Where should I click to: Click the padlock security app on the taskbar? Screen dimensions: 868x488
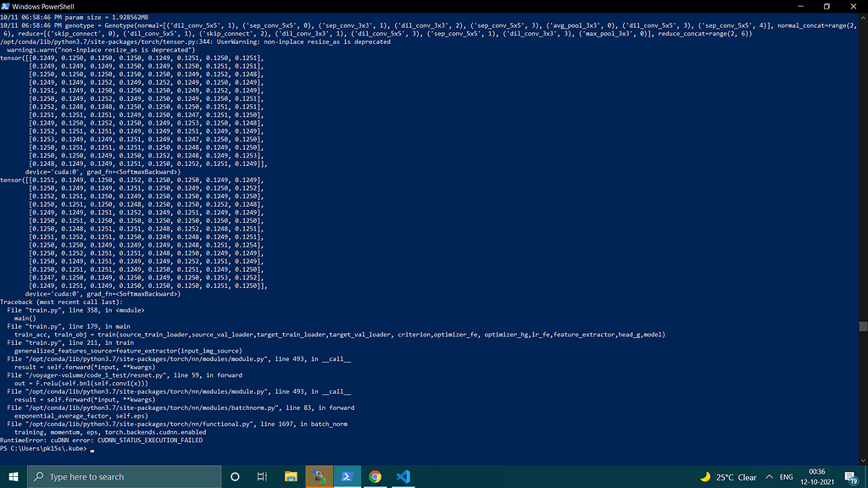tap(319, 476)
